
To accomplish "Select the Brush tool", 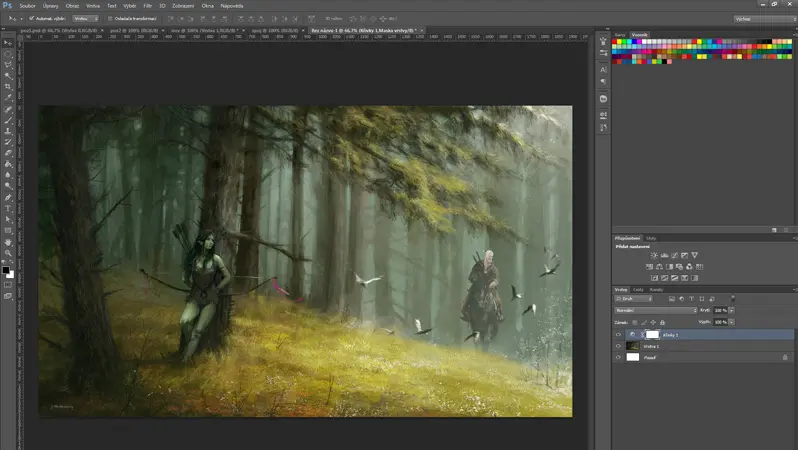I will click(8, 121).
